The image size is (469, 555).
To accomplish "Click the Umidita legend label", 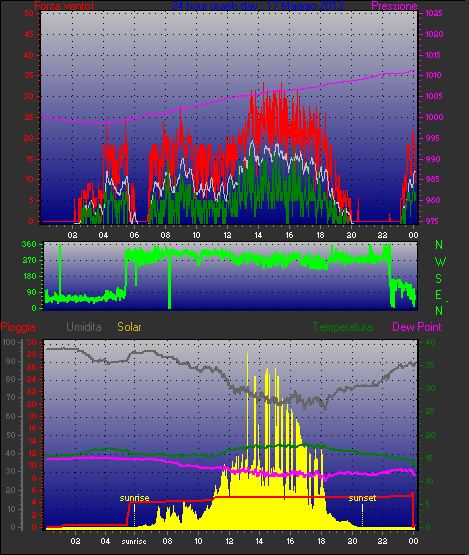I will click(x=84, y=327).
